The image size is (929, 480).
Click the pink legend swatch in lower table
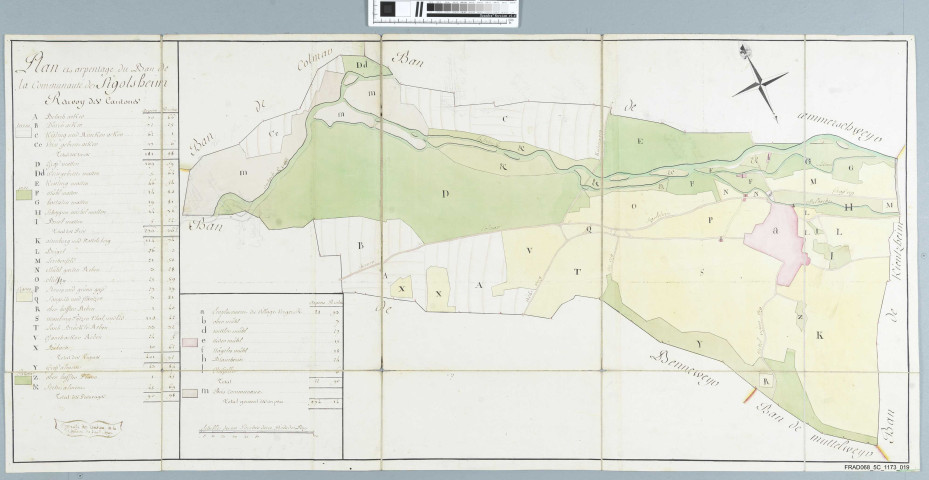(190, 342)
